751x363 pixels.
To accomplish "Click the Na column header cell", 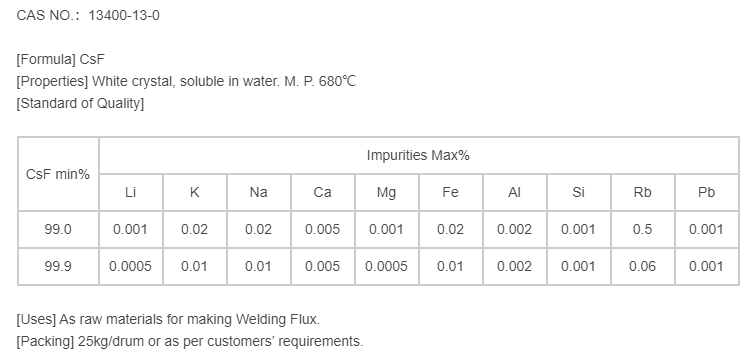I will 259,193.
